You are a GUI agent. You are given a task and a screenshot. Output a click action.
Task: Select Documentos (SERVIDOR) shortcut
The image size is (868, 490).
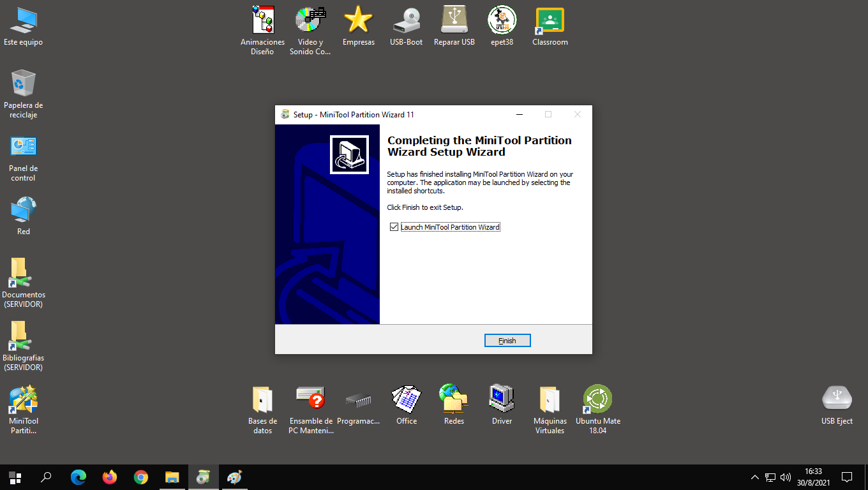(24, 283)
